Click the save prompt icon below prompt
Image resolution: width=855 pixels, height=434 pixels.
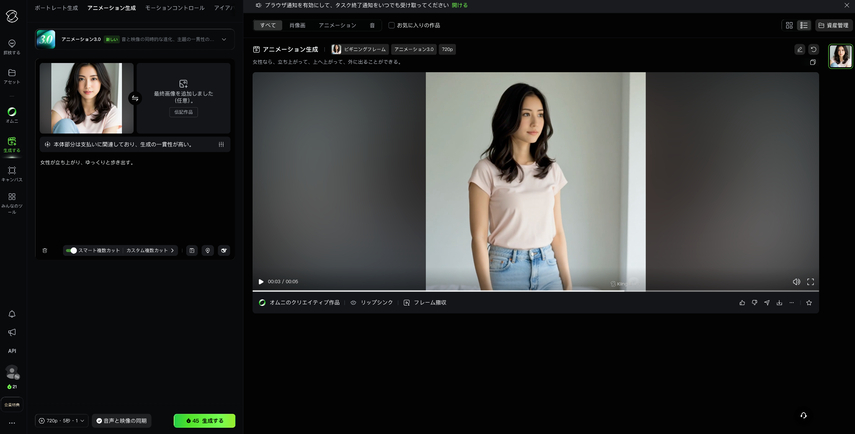tap(191, 250)
